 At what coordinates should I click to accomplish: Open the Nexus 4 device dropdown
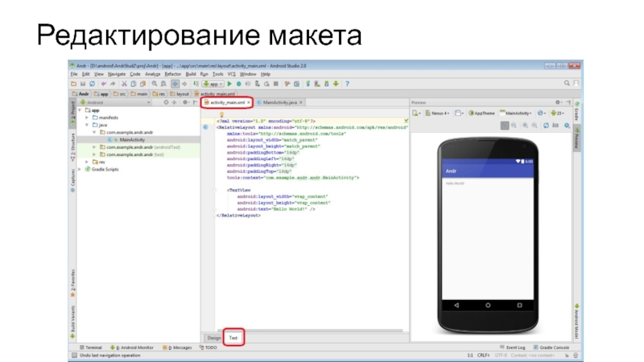439,113
